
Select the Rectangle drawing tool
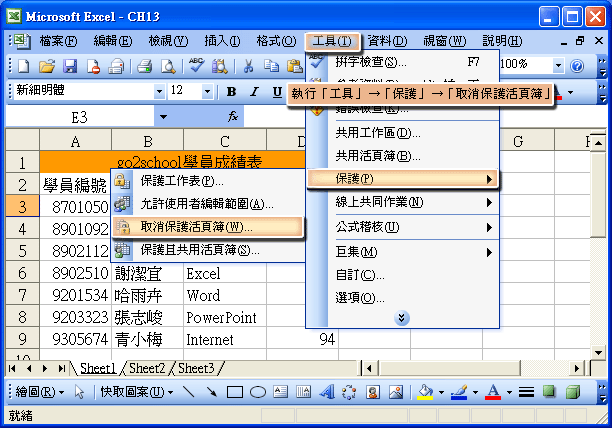tap(235, 392)
